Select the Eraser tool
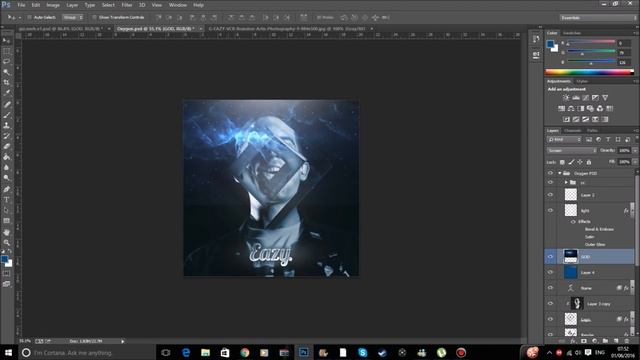This screenshot has width=640, height=360. (6, 146)
